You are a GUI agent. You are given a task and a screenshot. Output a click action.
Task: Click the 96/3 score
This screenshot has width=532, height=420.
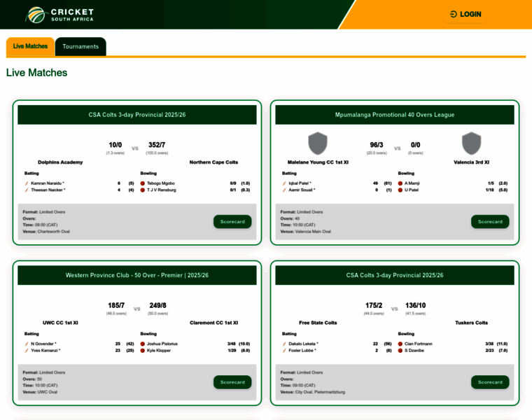click(x=377, y=145)
